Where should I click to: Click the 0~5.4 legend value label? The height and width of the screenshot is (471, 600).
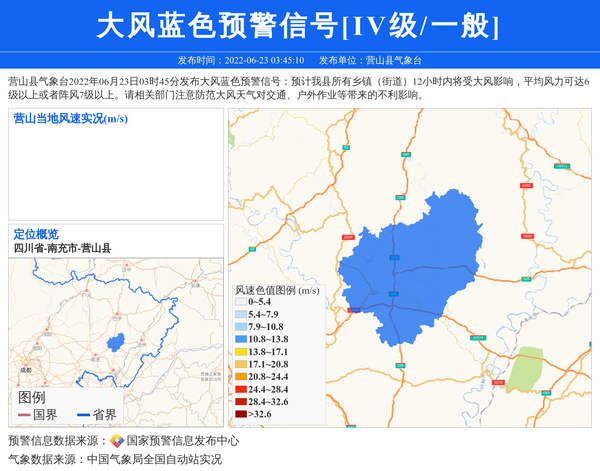click(x=259, y=302)
